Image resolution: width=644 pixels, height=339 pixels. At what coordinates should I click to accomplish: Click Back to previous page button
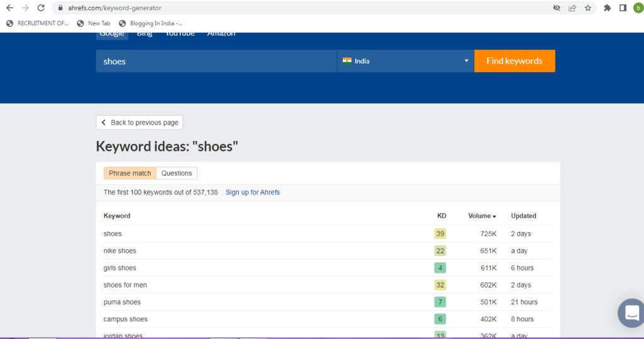click(x=140, y=123)
